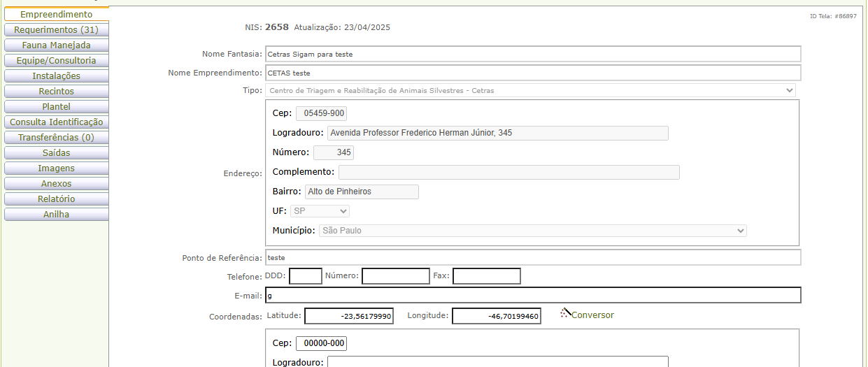The height and width of the screenshot is (367, 868).
Task: Select the Equipe/Consultoria tab
Action: click(x=56, y=61)
